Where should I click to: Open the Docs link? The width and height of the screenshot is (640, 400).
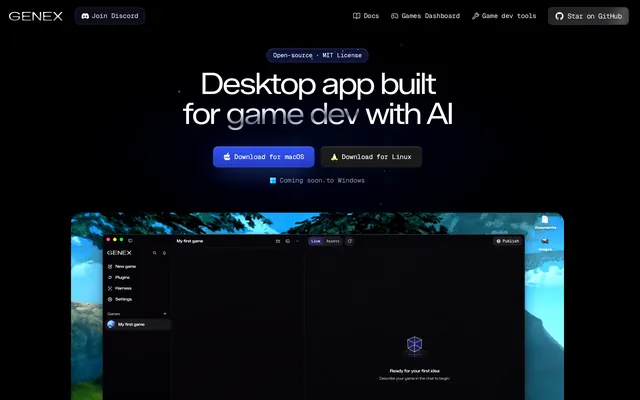pos(366,16)
